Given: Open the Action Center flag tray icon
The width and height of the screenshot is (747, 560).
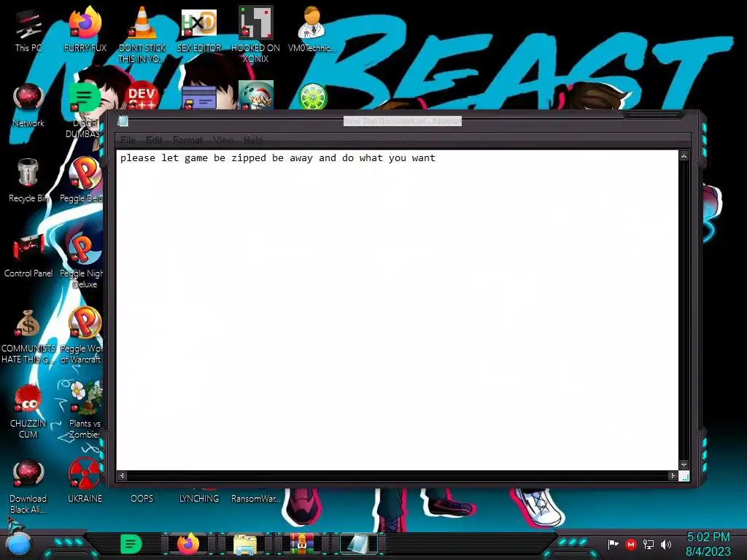Looking at the screenshot, I should [x=613, y=544].
